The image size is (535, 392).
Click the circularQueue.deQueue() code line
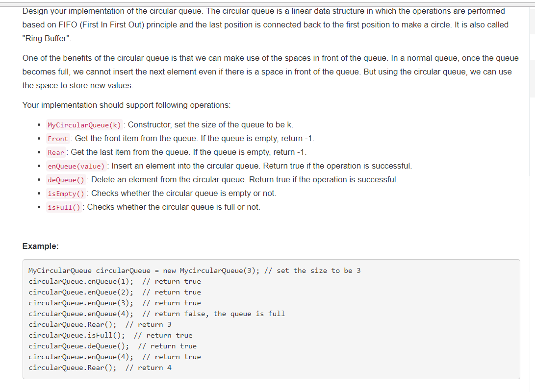click(113, 346)
